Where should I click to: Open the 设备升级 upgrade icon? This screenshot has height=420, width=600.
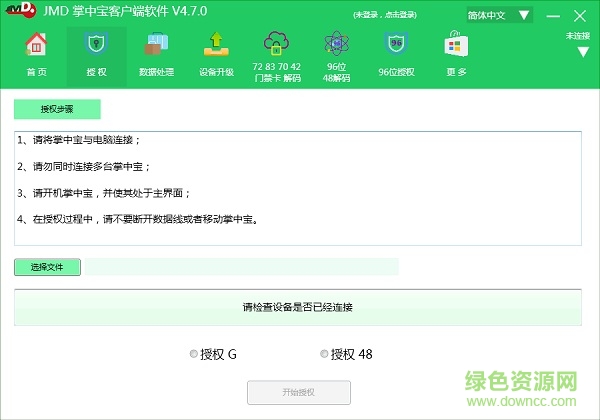point(216,44)
